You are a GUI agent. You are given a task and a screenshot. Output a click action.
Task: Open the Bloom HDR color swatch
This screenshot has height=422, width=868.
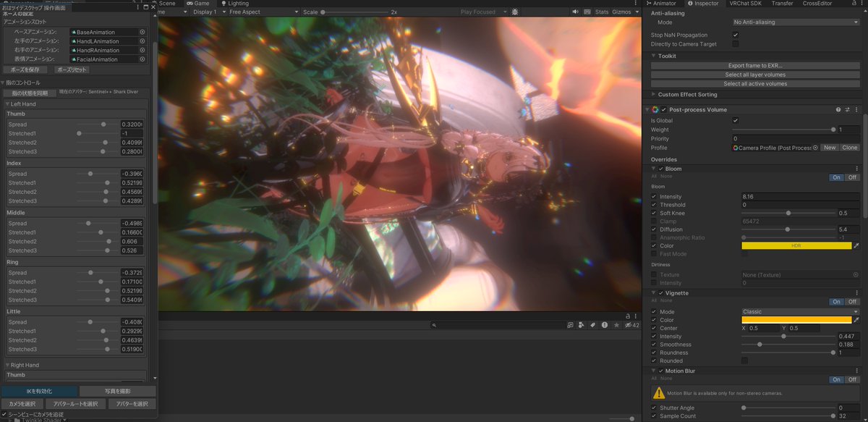796,246
